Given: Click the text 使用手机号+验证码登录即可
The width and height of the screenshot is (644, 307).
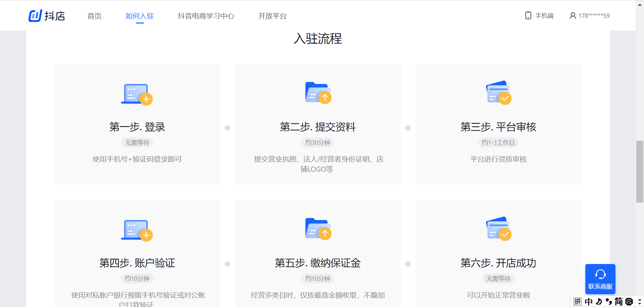Looking at the screenshot, I should (137, 159).
